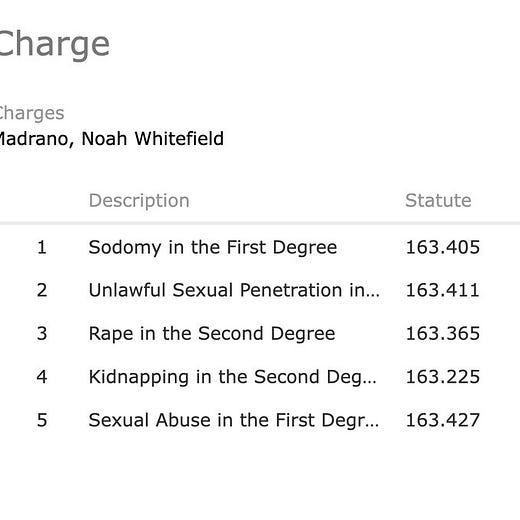Click the name Madrano, Noah Whitefield
The height and width of the screenshot is (520, 520).
[111, 139]
